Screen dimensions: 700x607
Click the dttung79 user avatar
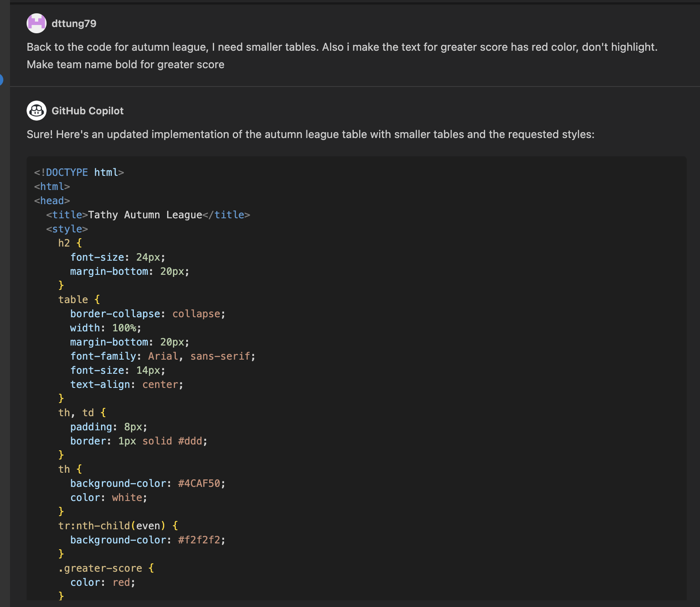click(37, 23)
